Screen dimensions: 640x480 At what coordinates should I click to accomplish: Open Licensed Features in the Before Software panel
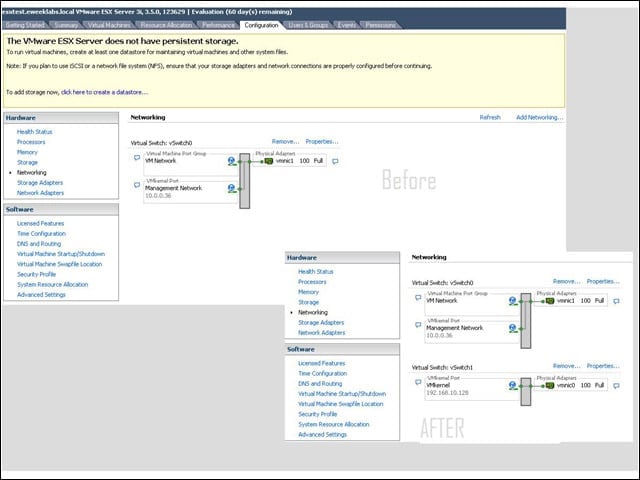40,224
